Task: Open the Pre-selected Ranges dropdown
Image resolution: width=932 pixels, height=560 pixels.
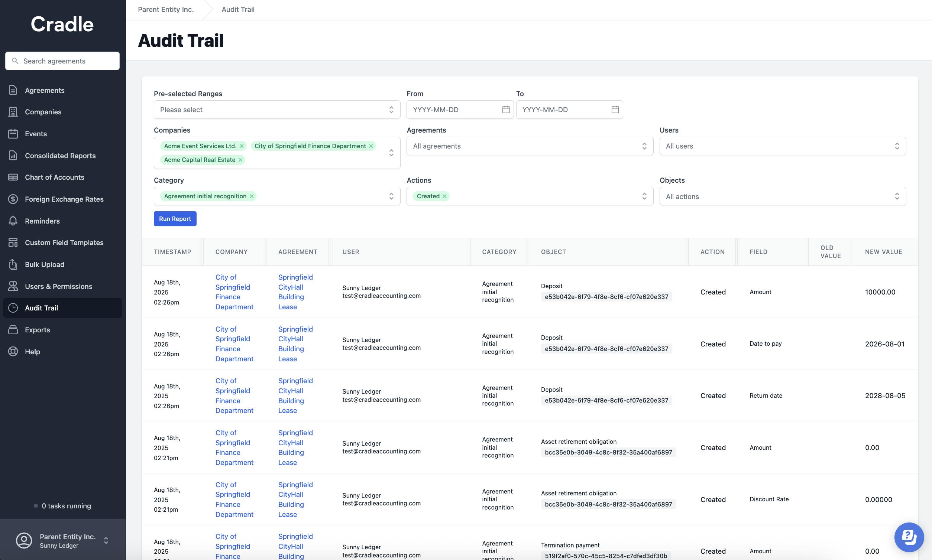Action: pyautogui.click(x=277, y=110)
